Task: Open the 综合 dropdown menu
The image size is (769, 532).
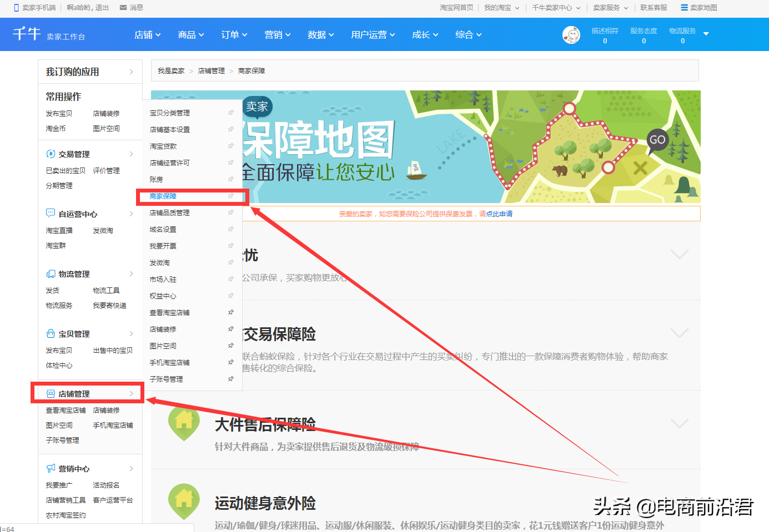Action: (469, 34)
